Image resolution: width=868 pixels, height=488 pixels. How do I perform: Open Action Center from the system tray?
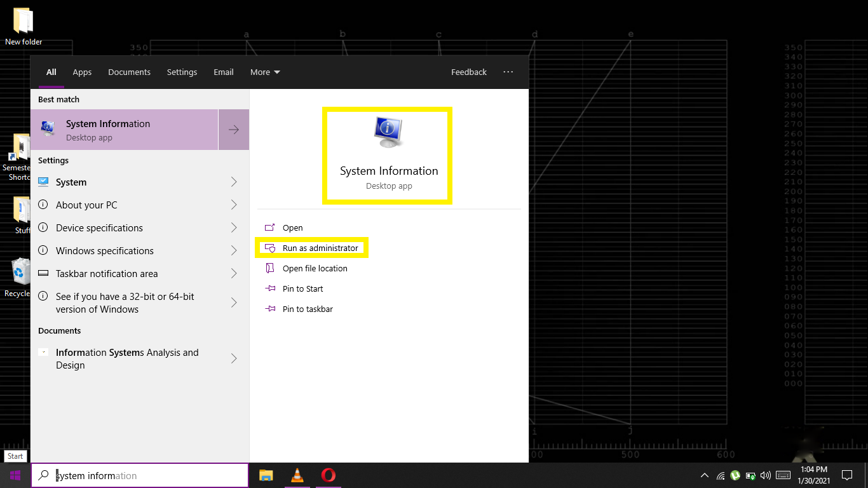847,475
